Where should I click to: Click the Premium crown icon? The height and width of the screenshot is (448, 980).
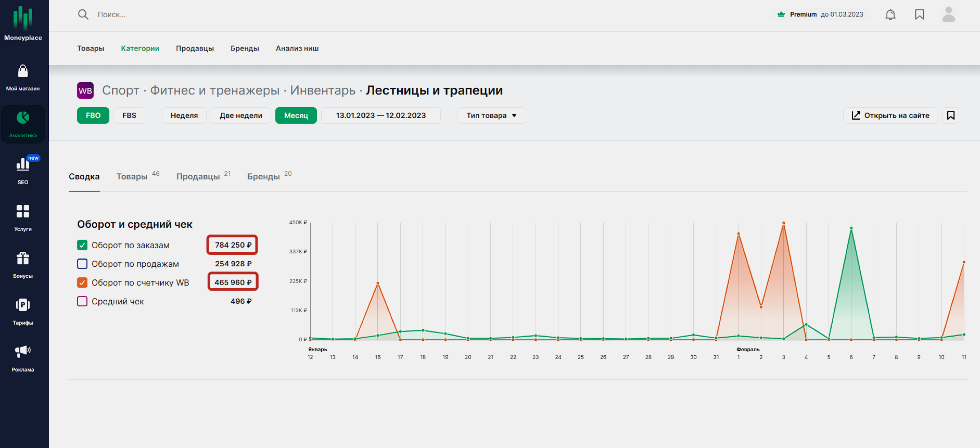pyautogui.click(x=781, y=14)
